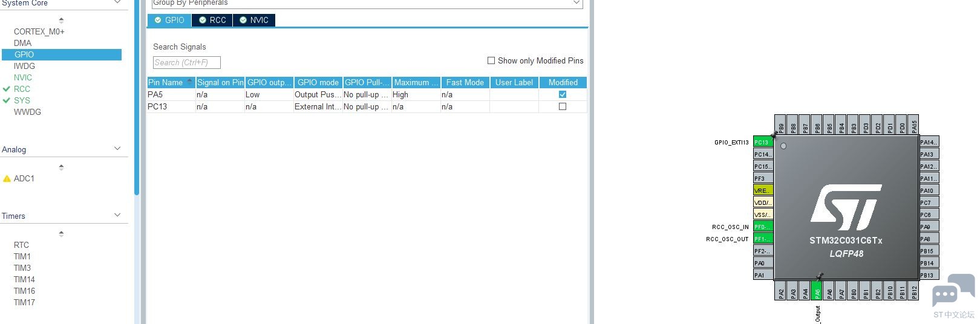Toggle sort order arrows under Analog
The height and width of the screenshot is (324, 980).
tap(61, 167)
